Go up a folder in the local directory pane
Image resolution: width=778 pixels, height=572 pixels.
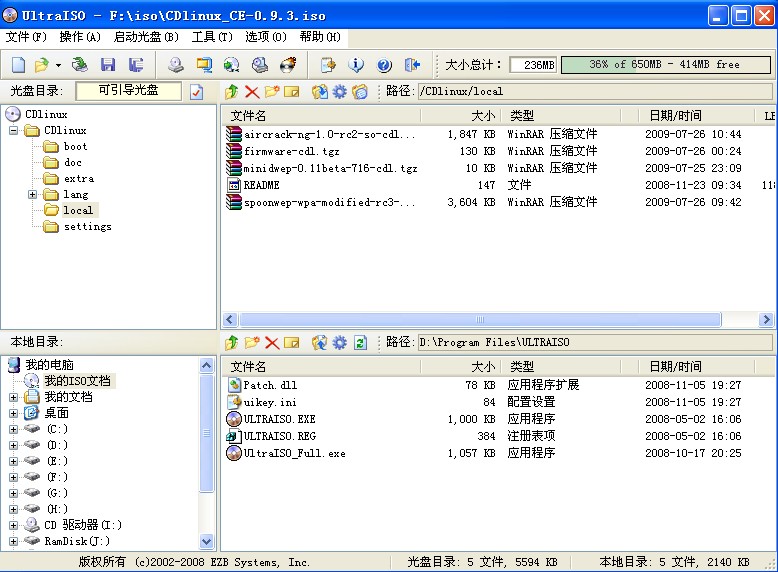(x=231, y=342)
